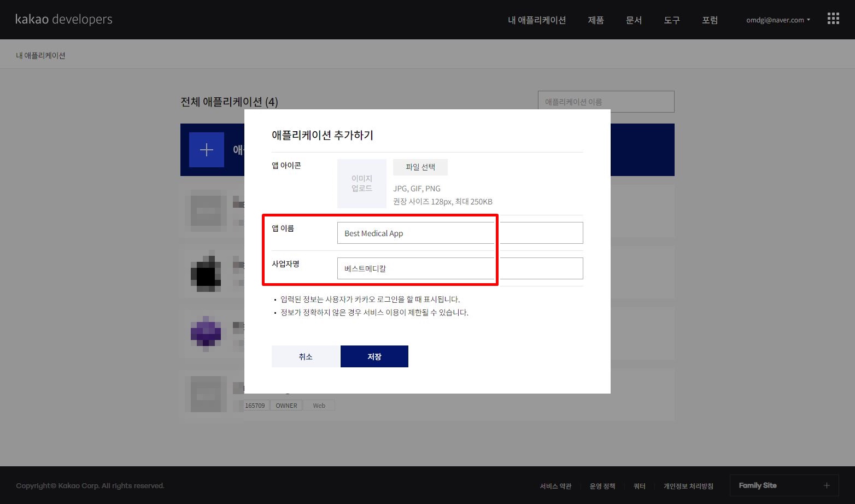The image size is (855, 504).
Task: Open the 문서 menu
Action: tap(634, 20)
